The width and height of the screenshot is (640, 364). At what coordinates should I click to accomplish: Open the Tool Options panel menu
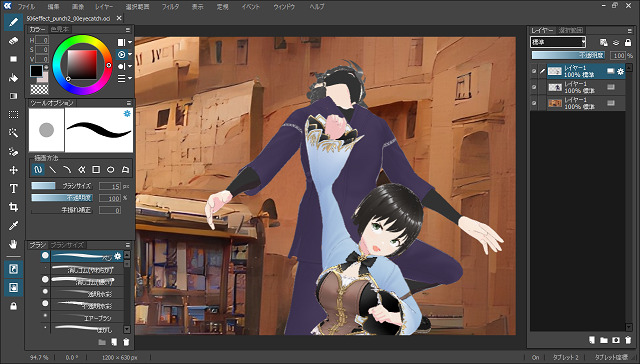[128, 103]
